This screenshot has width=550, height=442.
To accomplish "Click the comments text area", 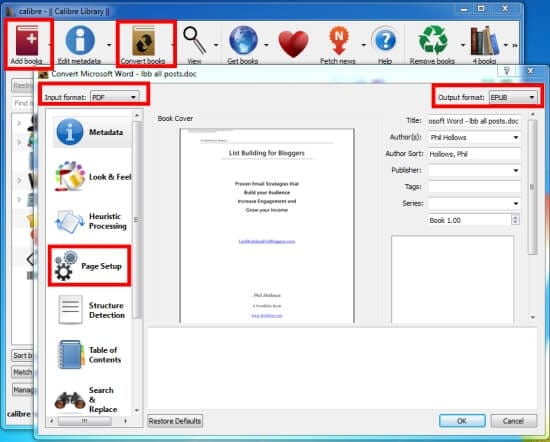I will pyautogui.click(x=452, y=280).
